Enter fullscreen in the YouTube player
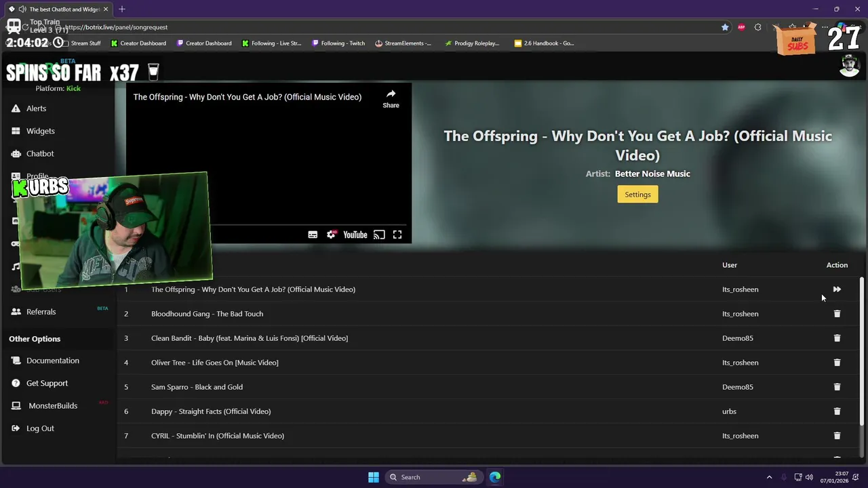 397,235
